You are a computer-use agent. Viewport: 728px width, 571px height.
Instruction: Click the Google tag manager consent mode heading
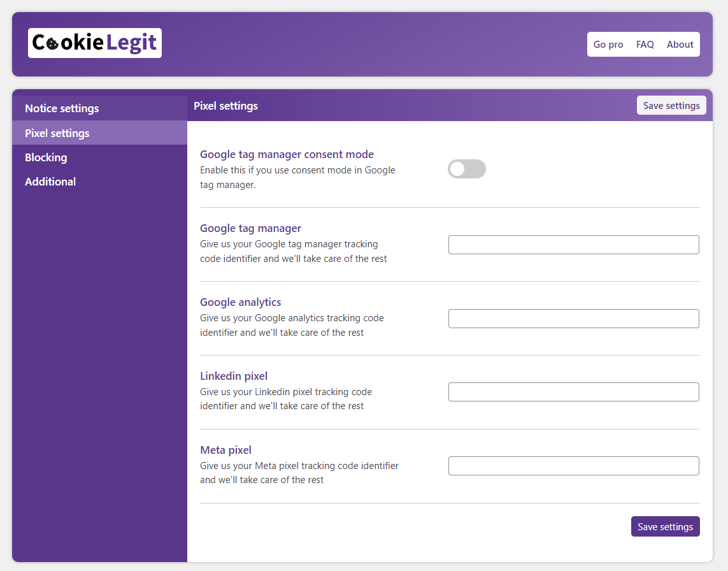(287, 154)
